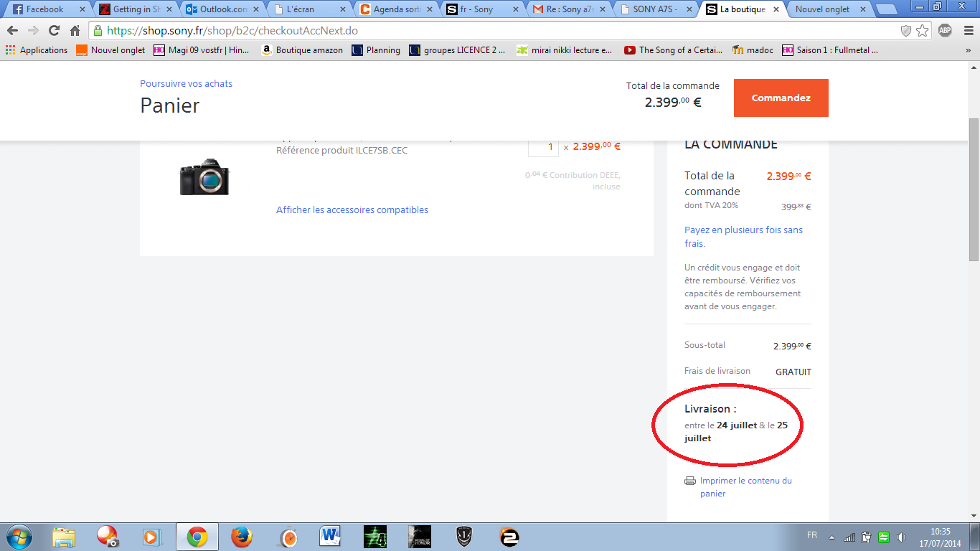Show hidden tray icons arrow
The height and width of the screenshot is (551, 980).
(832, 537)
